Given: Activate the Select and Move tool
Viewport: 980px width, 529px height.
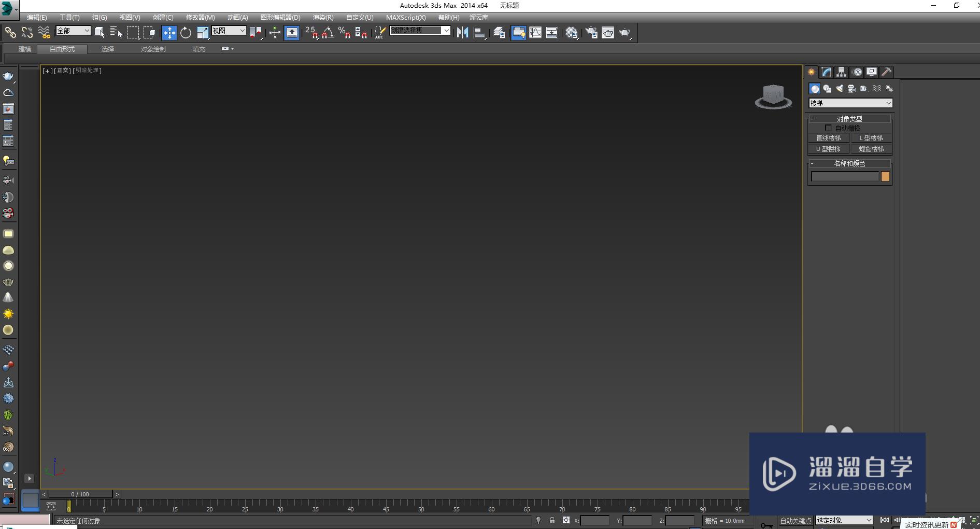Looking at the screenshot, I should pos(169,33).
